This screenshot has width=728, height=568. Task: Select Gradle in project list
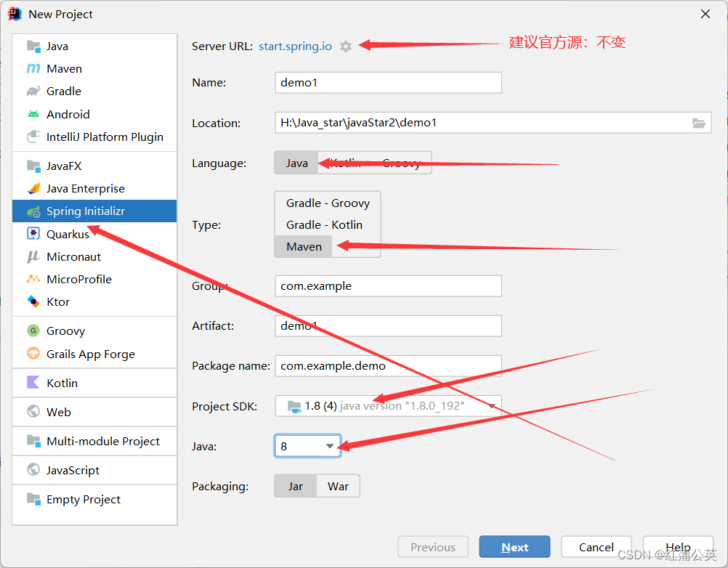[94, 91]
